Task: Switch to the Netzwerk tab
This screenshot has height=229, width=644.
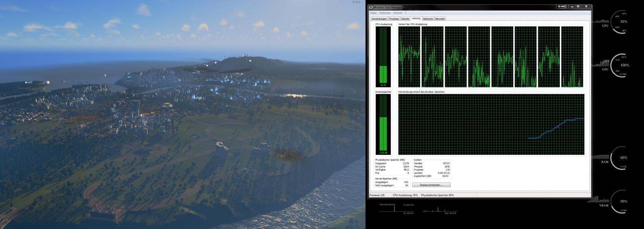Action: pos(428,19)
